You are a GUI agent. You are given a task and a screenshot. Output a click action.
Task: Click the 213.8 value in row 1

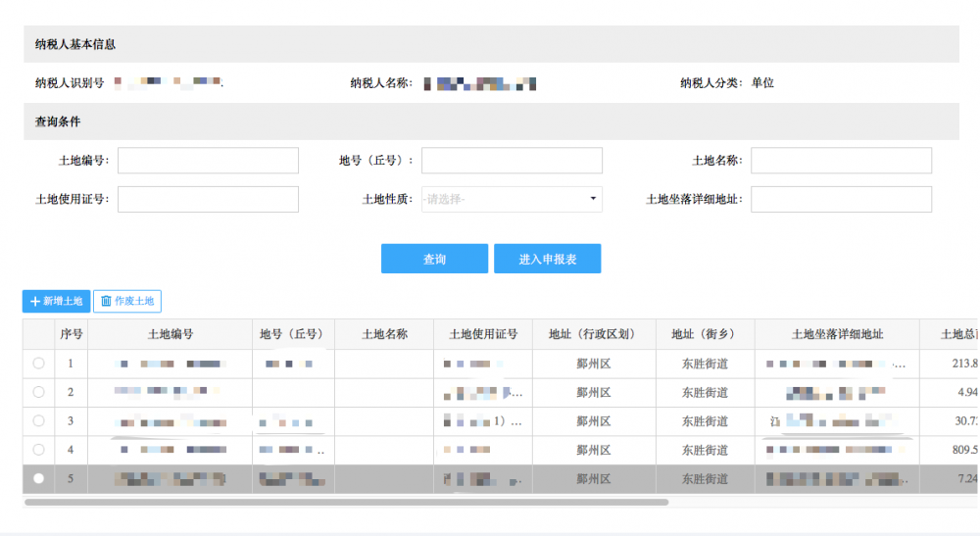click(964, 363)
